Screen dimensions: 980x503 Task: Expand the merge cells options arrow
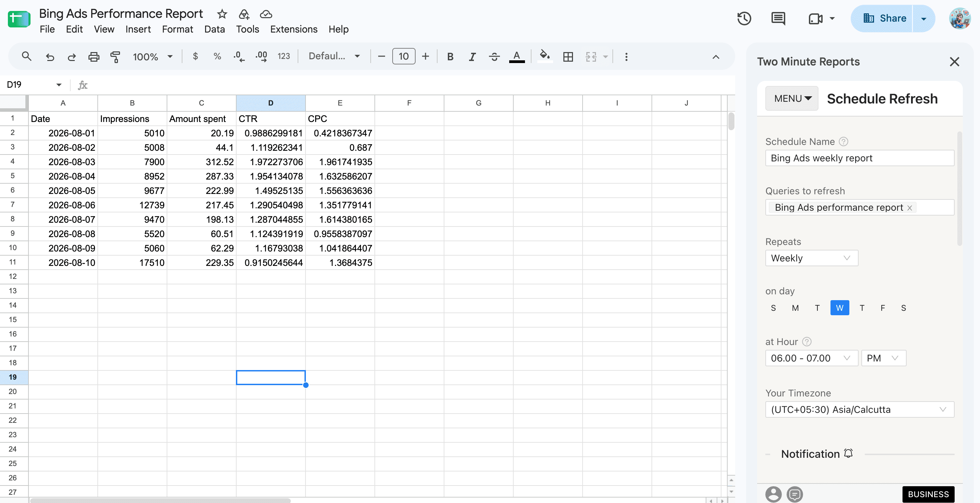(x=605, y=57)
